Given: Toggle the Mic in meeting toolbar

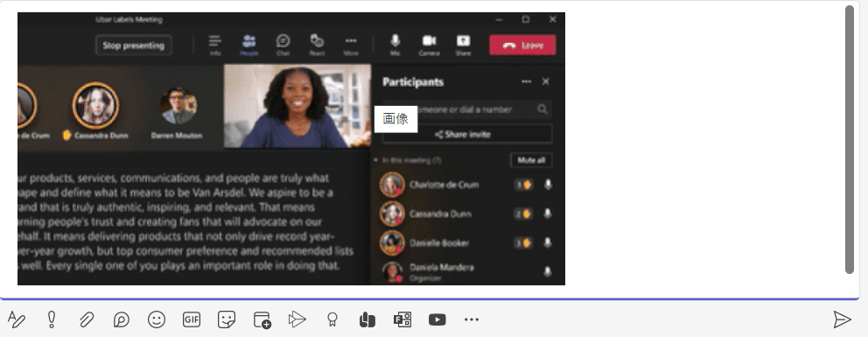Looking at the screenshot, I should [395, 45].
